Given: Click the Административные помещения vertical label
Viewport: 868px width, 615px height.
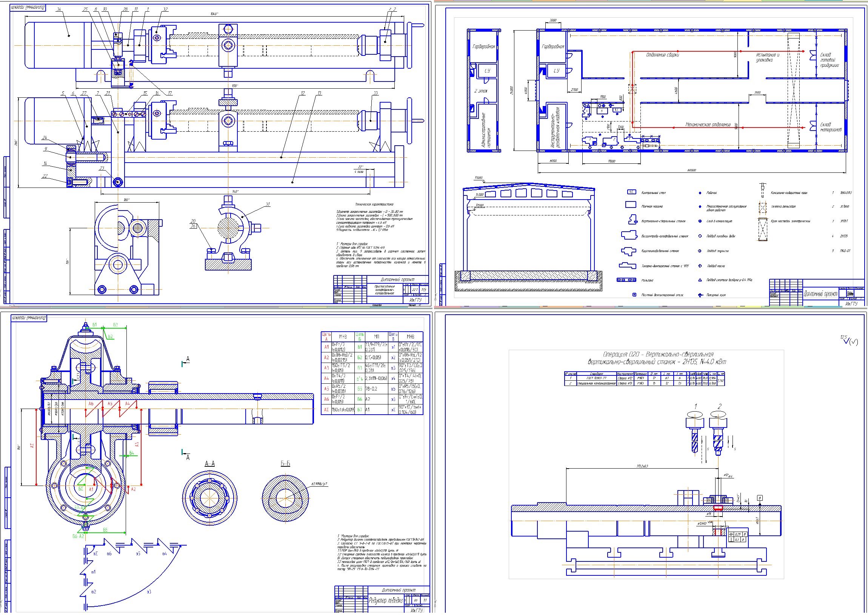Looking at the screenshot, I should coord(486,130).
